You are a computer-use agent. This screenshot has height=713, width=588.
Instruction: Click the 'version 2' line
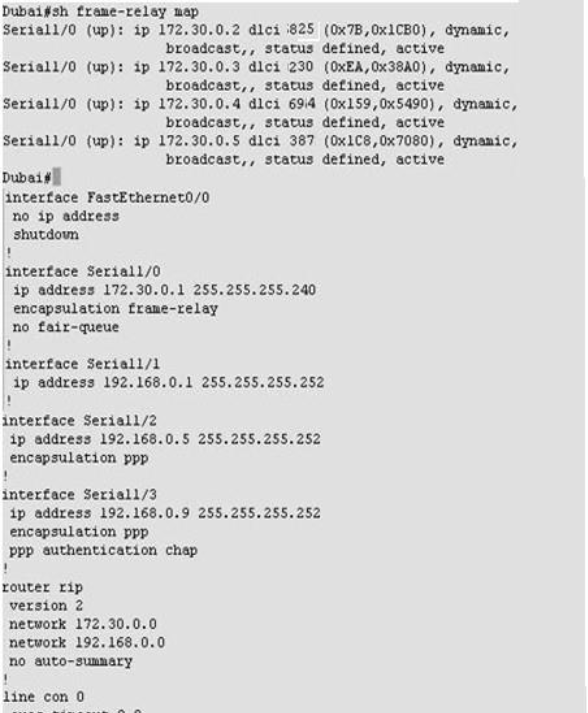coord(46,606)
